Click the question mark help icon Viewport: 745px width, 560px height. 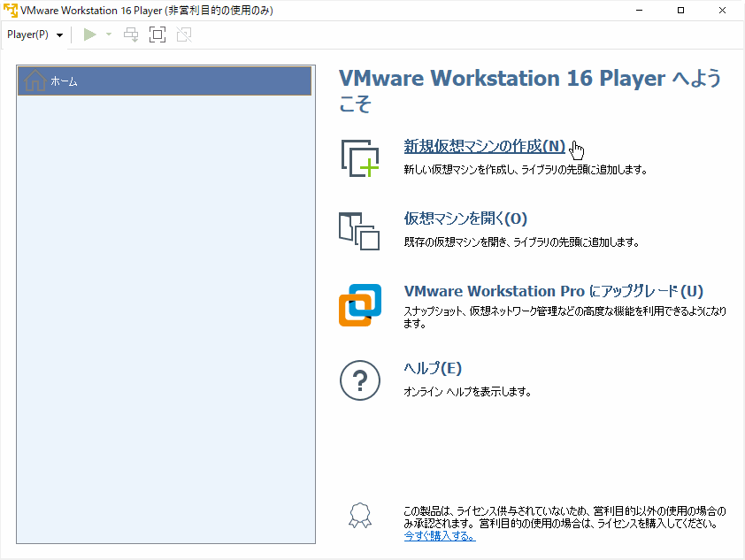click(360, 380)
